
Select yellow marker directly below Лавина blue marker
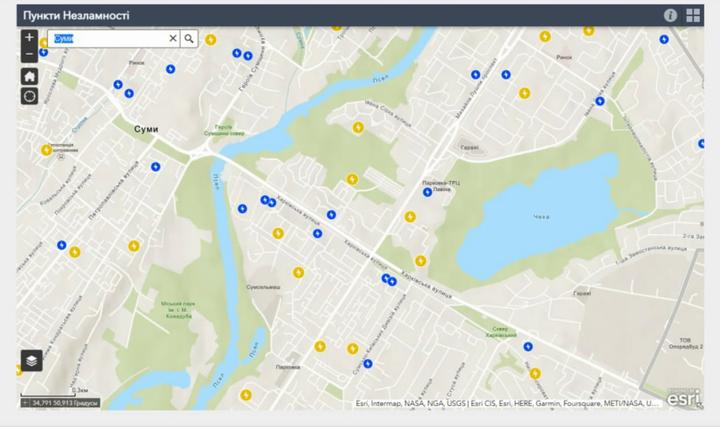pyautogui.click(x=410, y=217)
